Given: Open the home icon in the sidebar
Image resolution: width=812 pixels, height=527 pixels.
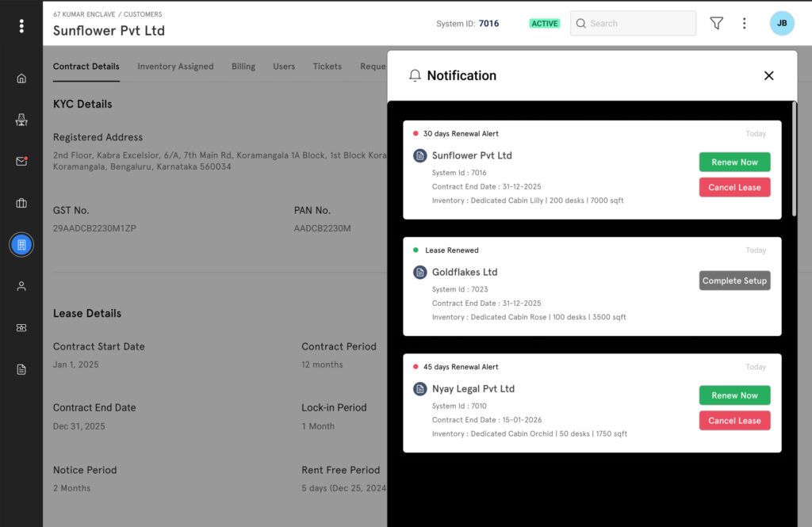Looking at the screenshot, I should tap(21, 78).
